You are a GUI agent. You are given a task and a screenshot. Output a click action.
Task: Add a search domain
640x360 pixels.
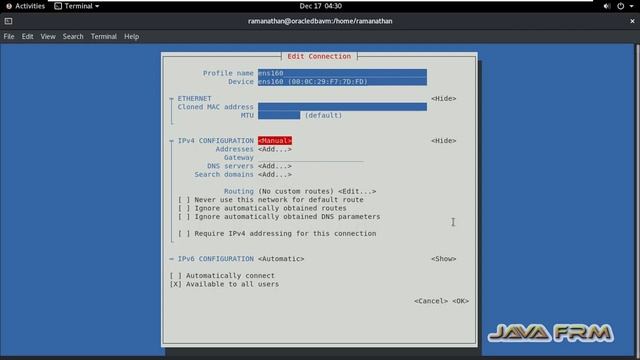[275, 174]
